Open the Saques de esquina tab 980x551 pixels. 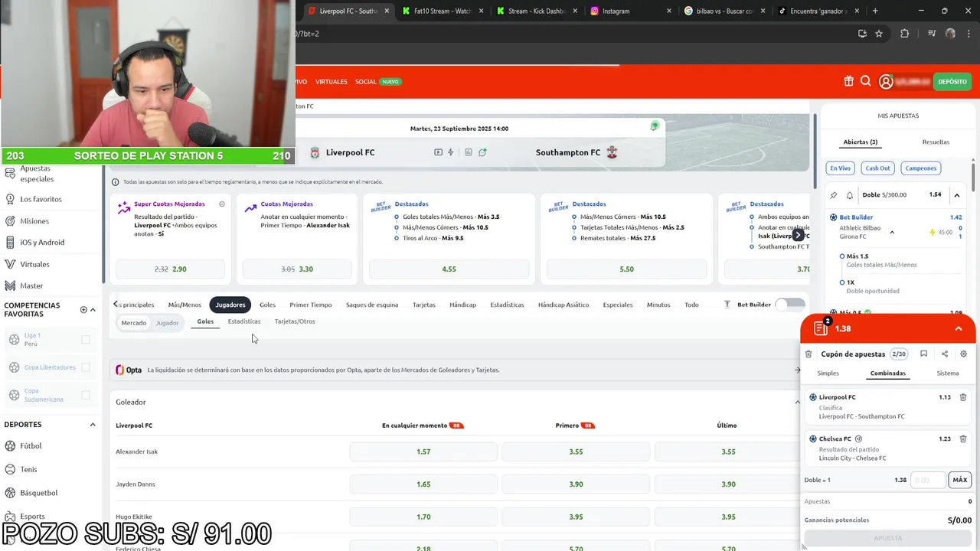372,305
